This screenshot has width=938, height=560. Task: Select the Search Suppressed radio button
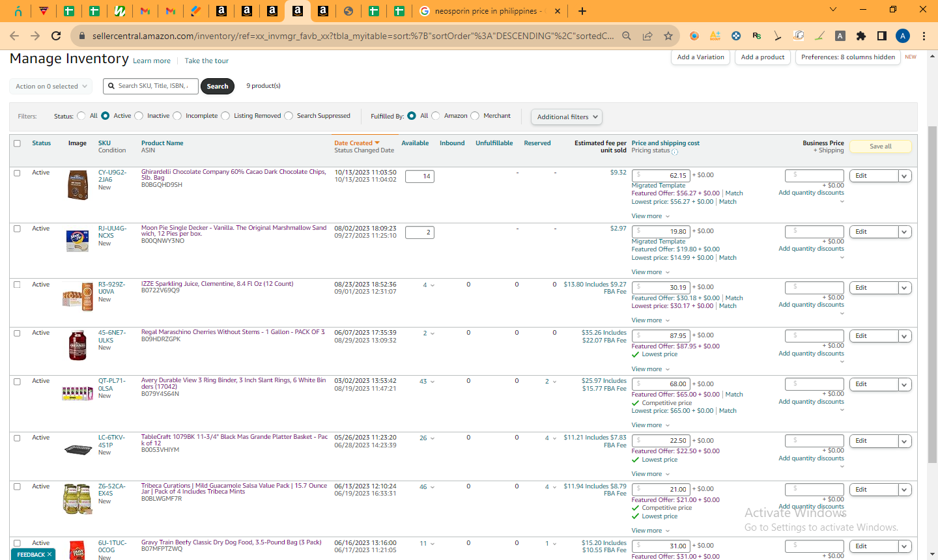289,116
